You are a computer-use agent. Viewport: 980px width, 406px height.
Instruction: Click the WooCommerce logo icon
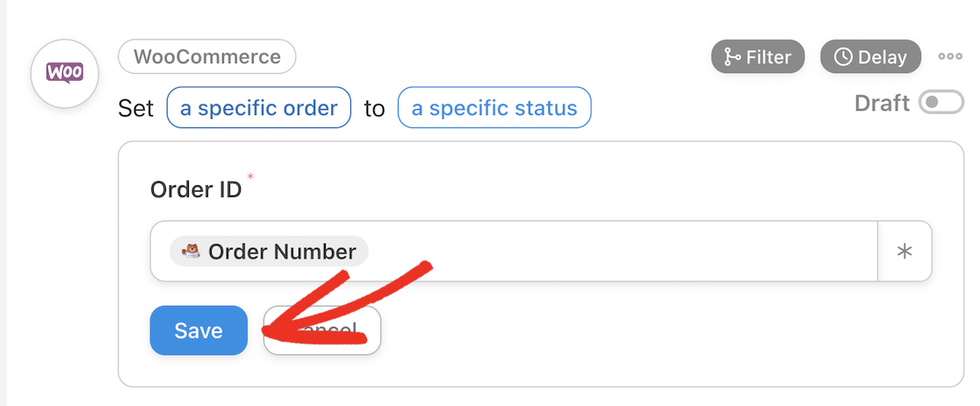click(63, 74)
